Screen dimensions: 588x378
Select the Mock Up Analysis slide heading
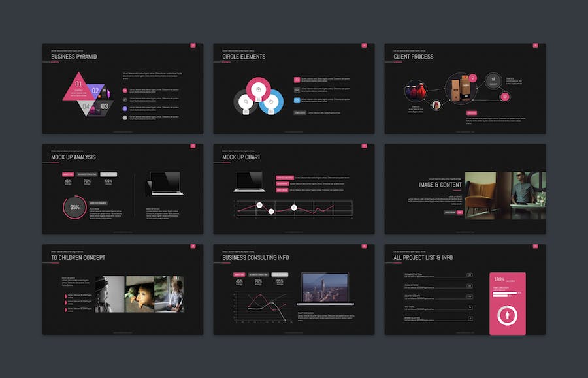coord(73,157)
